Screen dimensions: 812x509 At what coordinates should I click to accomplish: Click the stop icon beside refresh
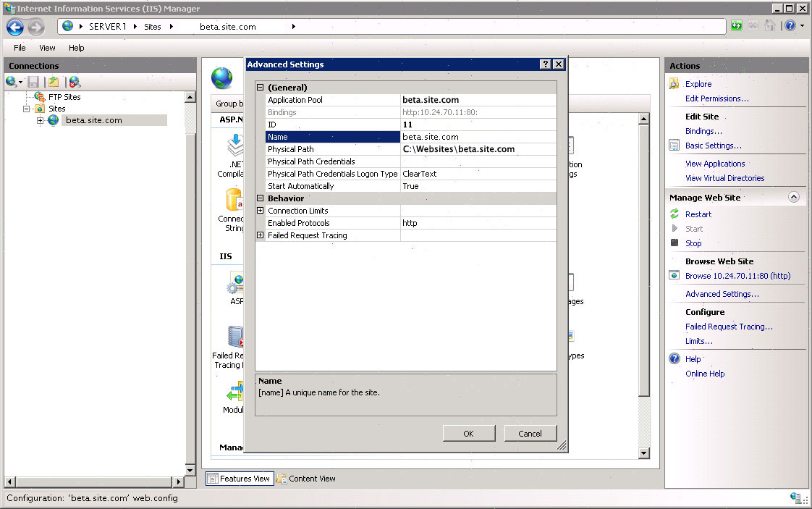coord(753,26)
